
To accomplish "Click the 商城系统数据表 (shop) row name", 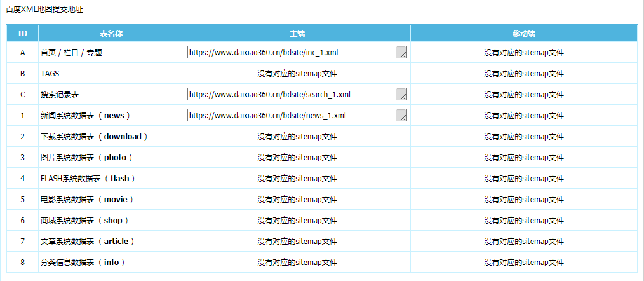I will [x=85, y=221].
